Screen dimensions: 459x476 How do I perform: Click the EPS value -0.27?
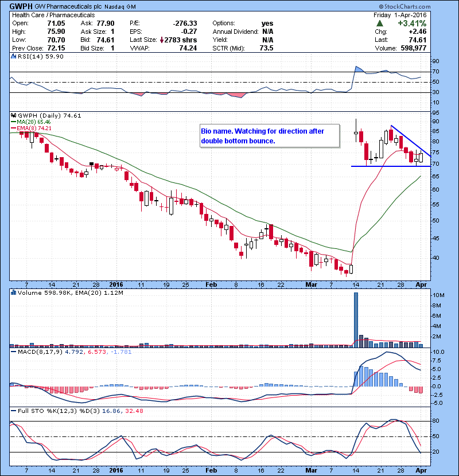coord(189,32)
